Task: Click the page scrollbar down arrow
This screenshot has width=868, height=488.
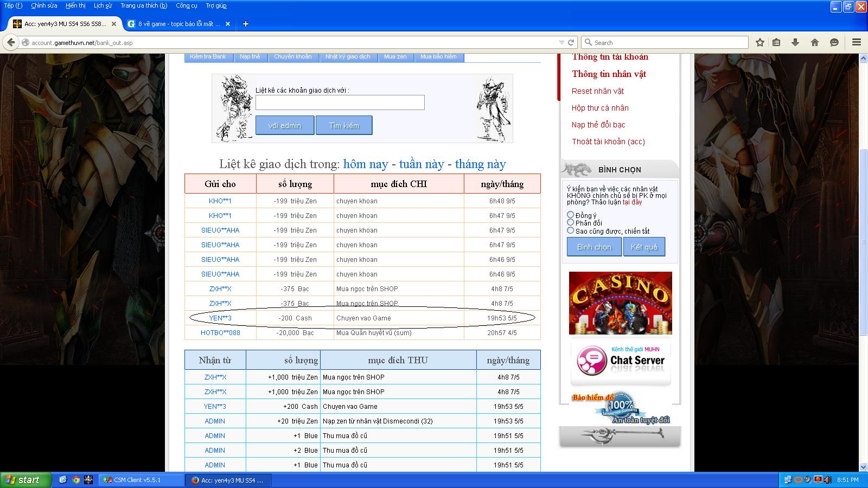Action: click(863, 467)
